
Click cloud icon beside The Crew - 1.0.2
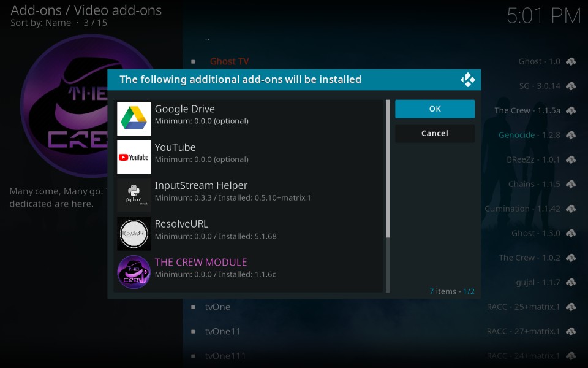point(571,258)
